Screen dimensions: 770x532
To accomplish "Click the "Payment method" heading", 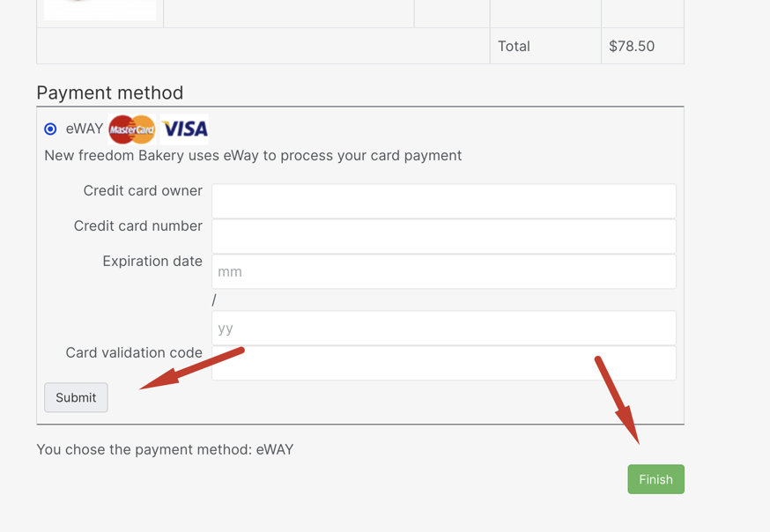I will coord(110,92).
